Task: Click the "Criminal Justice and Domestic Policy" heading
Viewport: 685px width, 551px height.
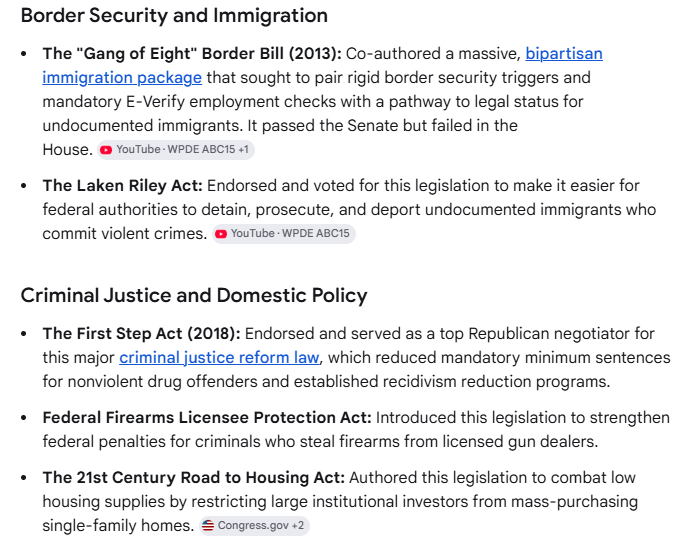Action: tap(194, 295)
